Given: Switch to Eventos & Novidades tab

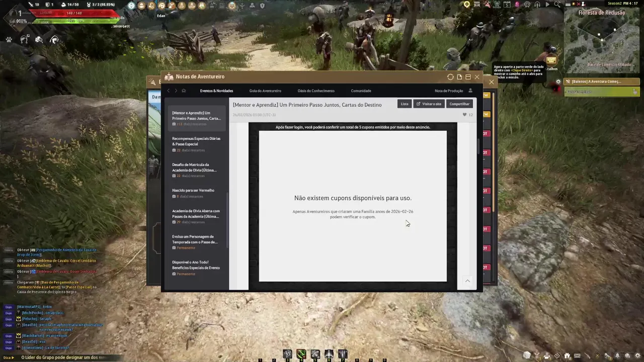Looking at the screenshot, I should (x=216, y=91).
